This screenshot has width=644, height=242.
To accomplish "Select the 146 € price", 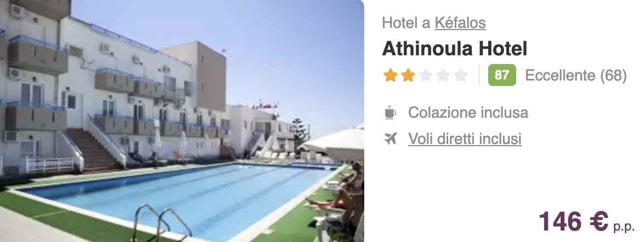I will click(x=573, y=221).
